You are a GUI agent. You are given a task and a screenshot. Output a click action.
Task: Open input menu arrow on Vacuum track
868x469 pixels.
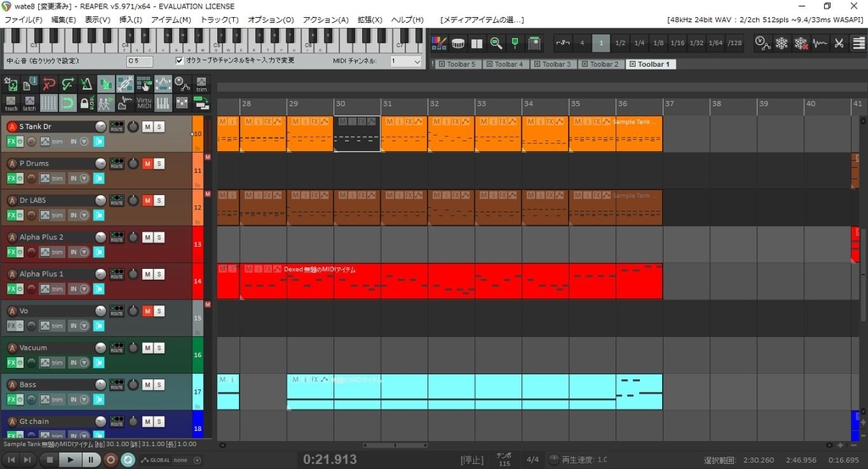pyautogui.click(x=84, y=363)
